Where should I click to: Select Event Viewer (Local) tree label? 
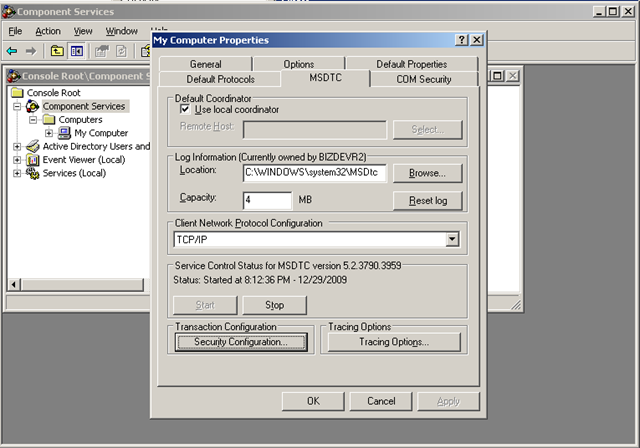pos(84,160)
